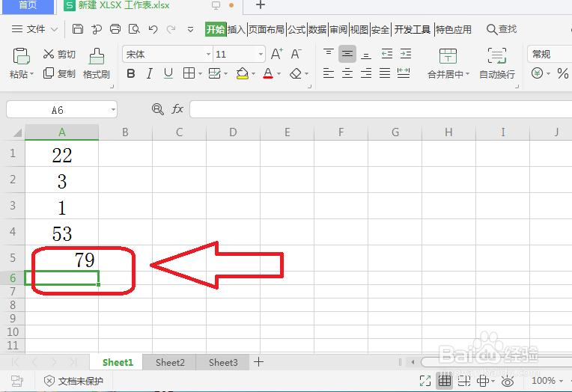
Task: Undo the last action
Action: click(x=153, y=29)
